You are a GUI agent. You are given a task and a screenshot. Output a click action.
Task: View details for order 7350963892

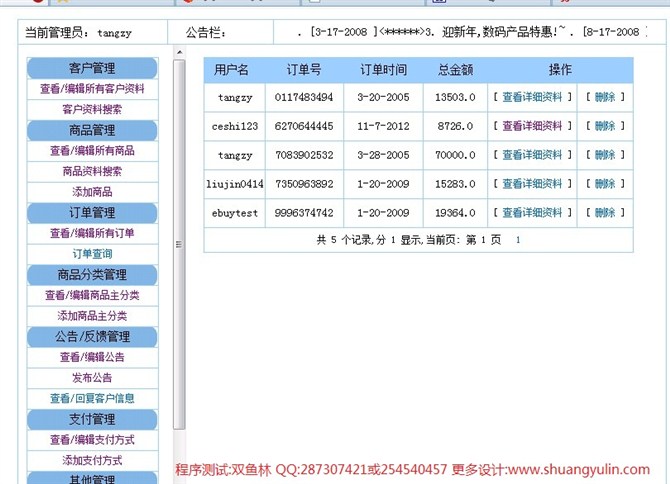pos(532,184)
